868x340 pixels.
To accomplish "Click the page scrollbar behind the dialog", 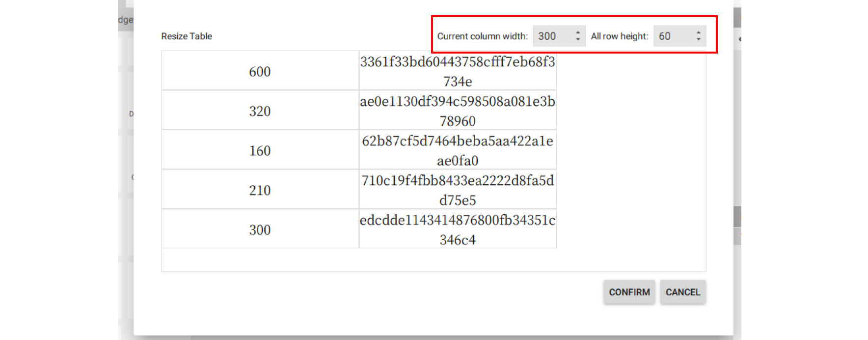I will 737,216.
